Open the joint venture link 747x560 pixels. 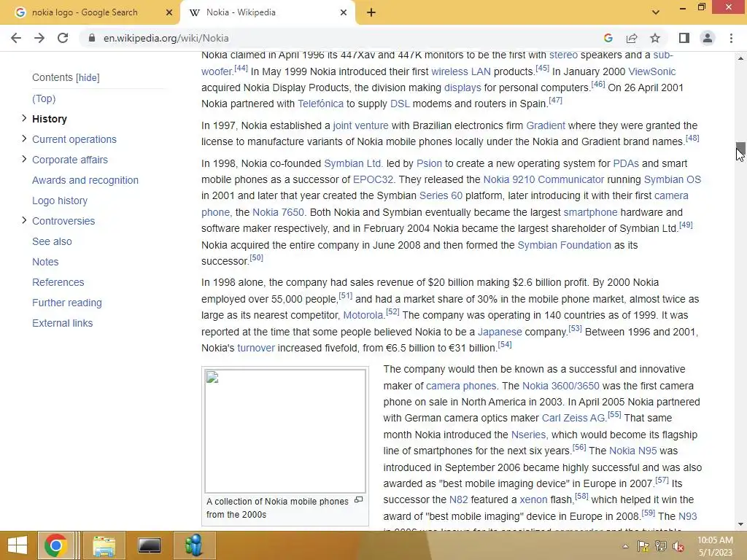(x=360, y=125)
